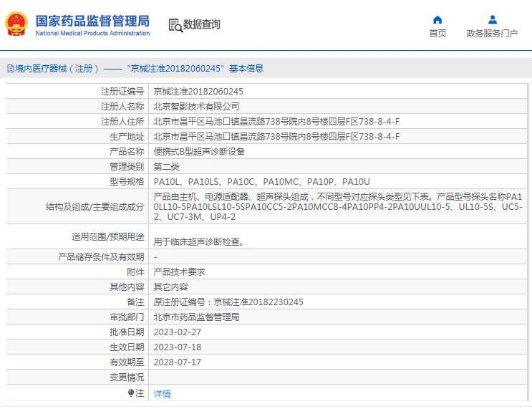Click the lightbulb 注 icon

click(x=130, y=393)
